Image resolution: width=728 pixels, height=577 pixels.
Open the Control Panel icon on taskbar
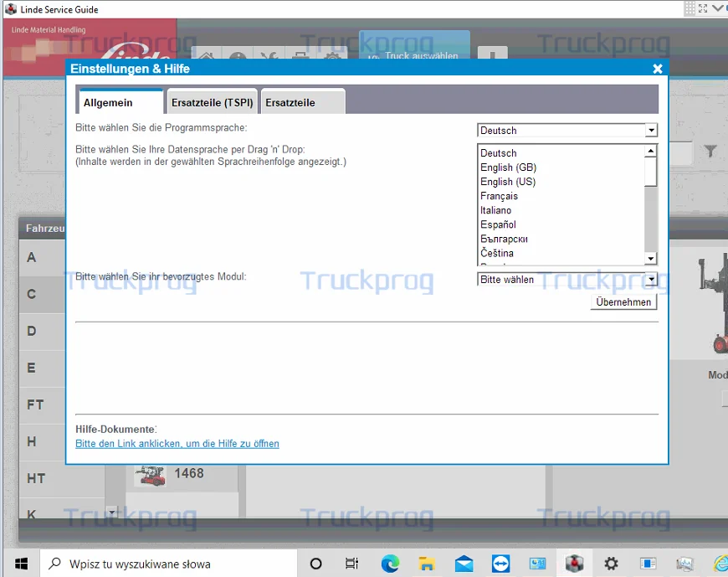tap(538, 564)
